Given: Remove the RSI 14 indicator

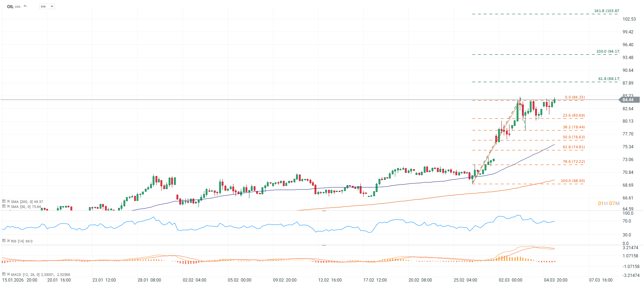Looking at the screenshot, I should coord(8,241).
